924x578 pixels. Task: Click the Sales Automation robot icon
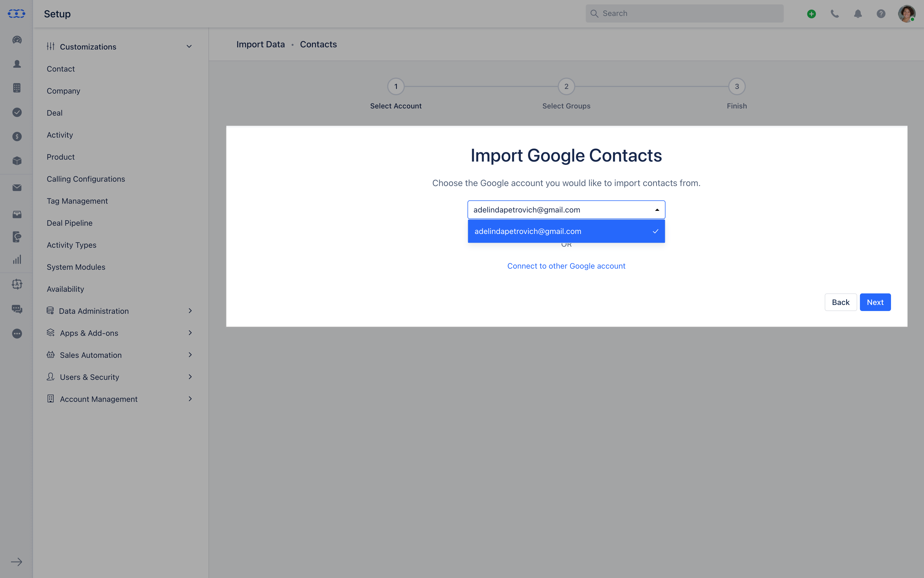coord(50,355)
